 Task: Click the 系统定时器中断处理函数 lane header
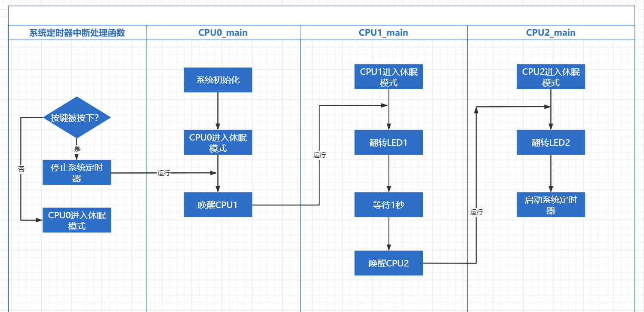[x=77, y=33]
